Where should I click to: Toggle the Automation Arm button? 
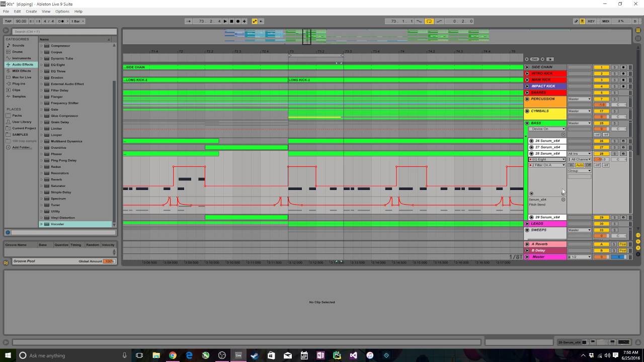(255, 21)
